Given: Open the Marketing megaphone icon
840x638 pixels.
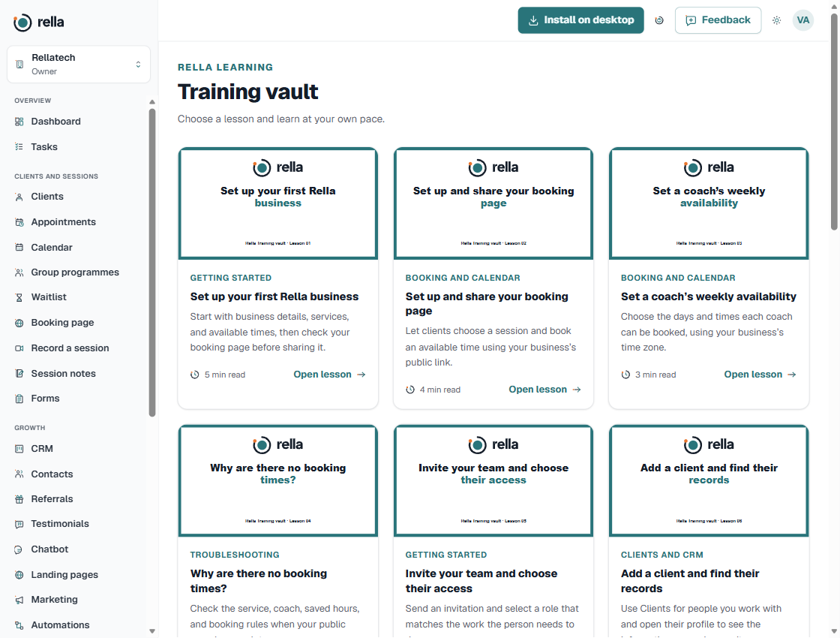Looking at the screenshot, I should coord(19,600).
